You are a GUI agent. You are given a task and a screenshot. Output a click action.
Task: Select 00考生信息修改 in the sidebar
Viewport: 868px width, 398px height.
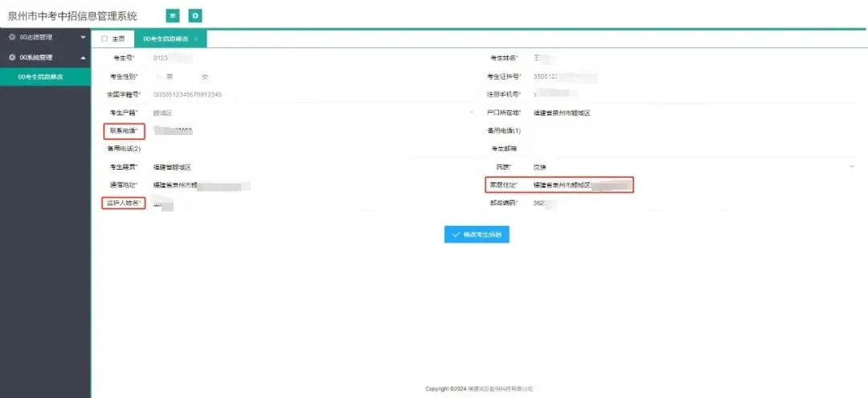(x=45, y=77)
